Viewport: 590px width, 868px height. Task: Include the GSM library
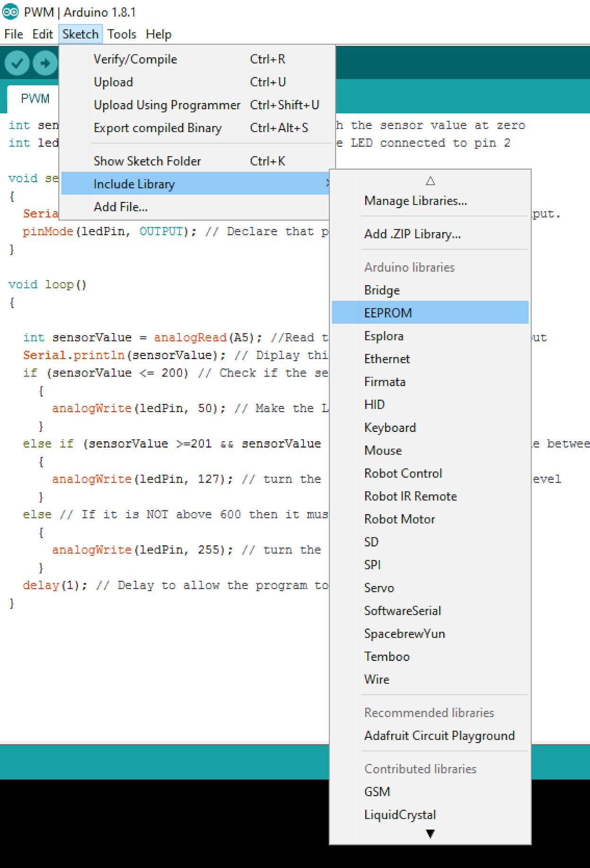(x=430, y=792)
